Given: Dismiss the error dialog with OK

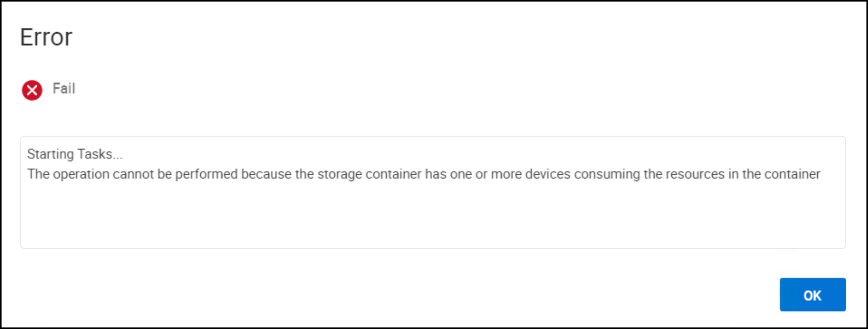Looking at the screenshot, I should [x=813, y=295].
